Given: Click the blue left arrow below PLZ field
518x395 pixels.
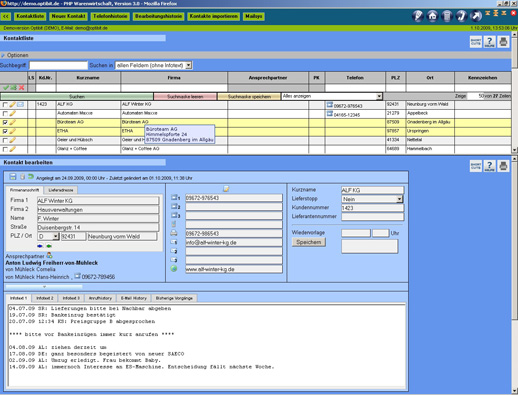Looking at the screenshot, I should pos(40,246).
